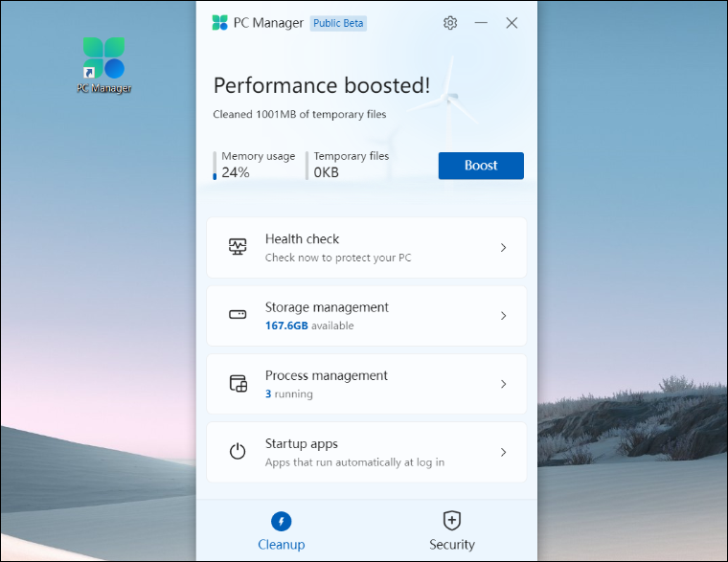The image size is (728, 562).
Task: Click the 'Performance boosted!' heading
Action: tap(322, 85)
